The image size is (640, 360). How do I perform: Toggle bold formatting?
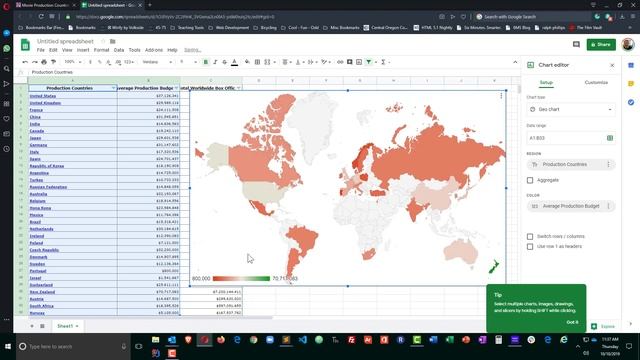(206, 62)
